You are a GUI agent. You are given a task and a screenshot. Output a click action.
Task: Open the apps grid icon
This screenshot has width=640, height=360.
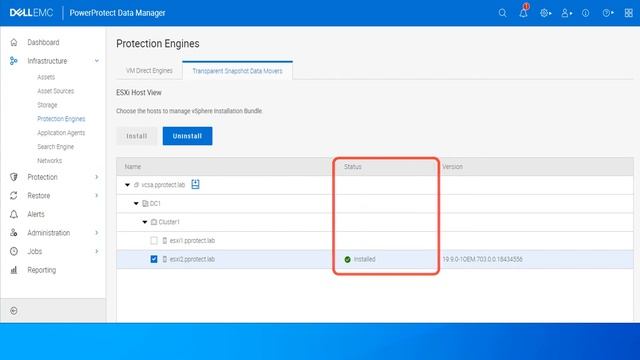pos(629,13)
